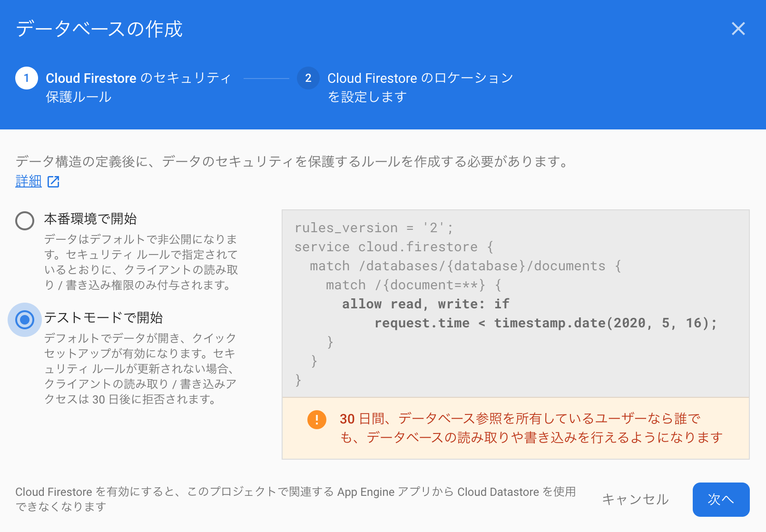Click the Cloud Firestore のロケーションを設定します step label
This screenshot has height=532, width=766.
[x=420, y=87]
